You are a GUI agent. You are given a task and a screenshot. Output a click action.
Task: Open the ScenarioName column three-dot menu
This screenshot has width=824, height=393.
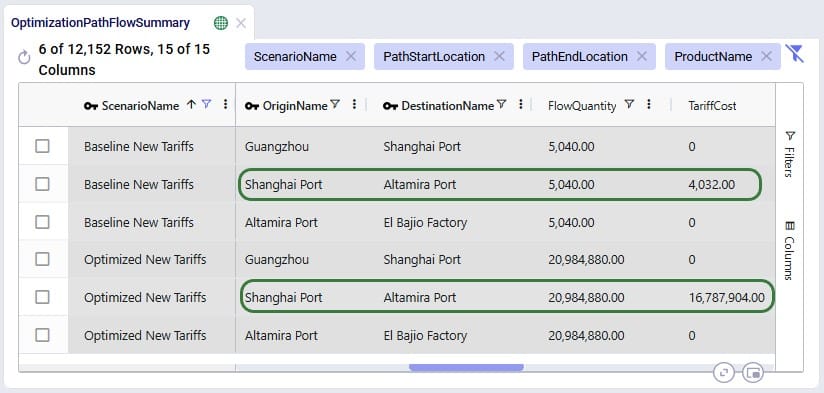225,105
